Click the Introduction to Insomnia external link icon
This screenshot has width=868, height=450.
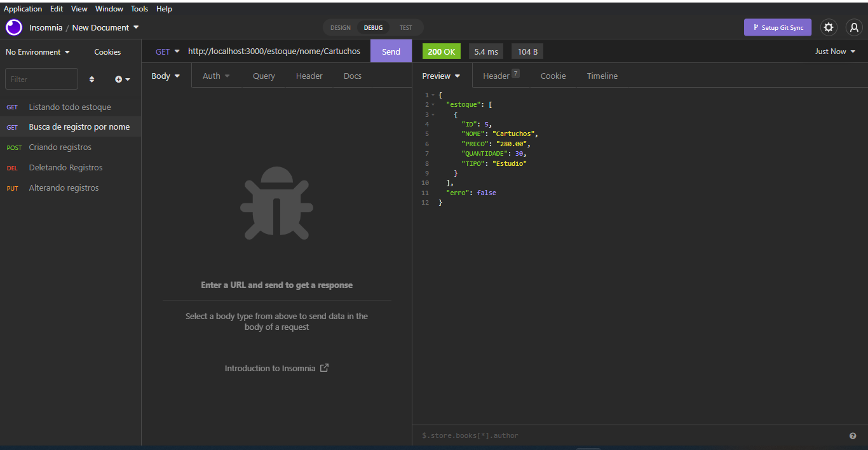(x=324, y=367)
